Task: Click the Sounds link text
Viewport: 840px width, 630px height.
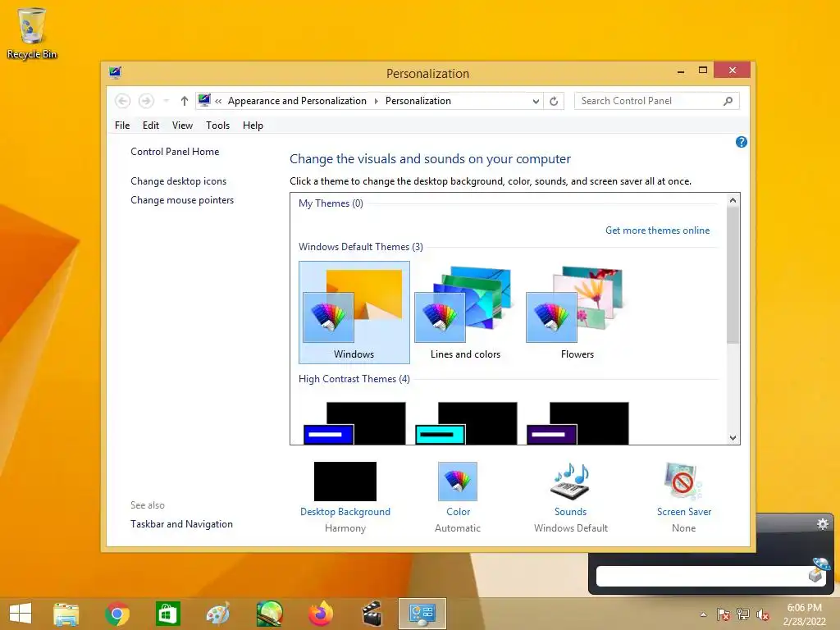Action: pyautogui.click(x=571, y=512)
